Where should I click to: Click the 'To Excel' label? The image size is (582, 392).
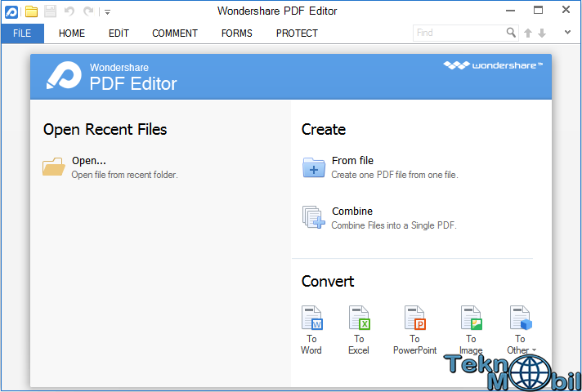point(359,345)
